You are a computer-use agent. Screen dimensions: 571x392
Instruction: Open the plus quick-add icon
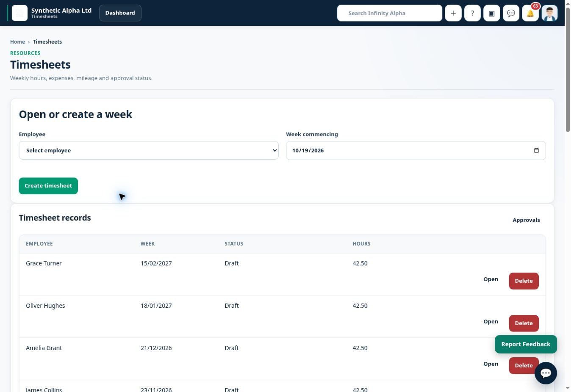[453, 13]
